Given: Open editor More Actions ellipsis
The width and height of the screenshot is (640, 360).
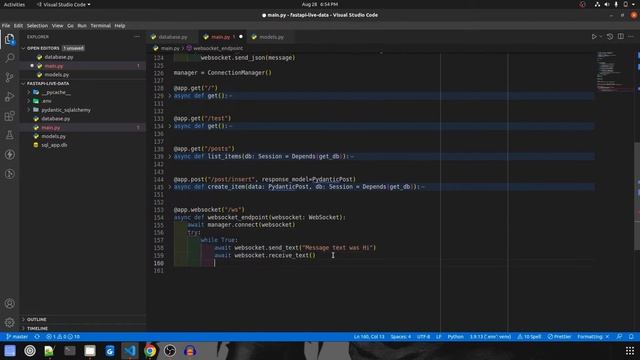Looking at the screenshot, I should click(x=631, y=37).
